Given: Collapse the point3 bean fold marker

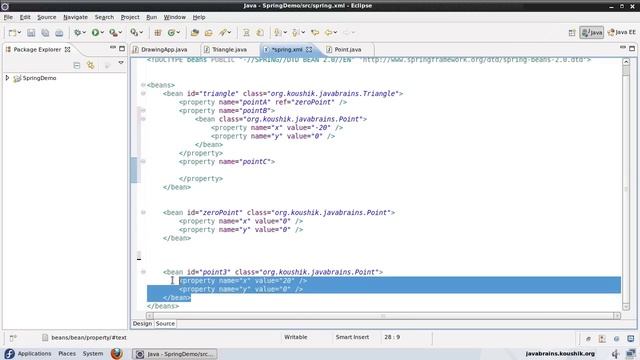Looking at the screenshot, I should point(143,272).
